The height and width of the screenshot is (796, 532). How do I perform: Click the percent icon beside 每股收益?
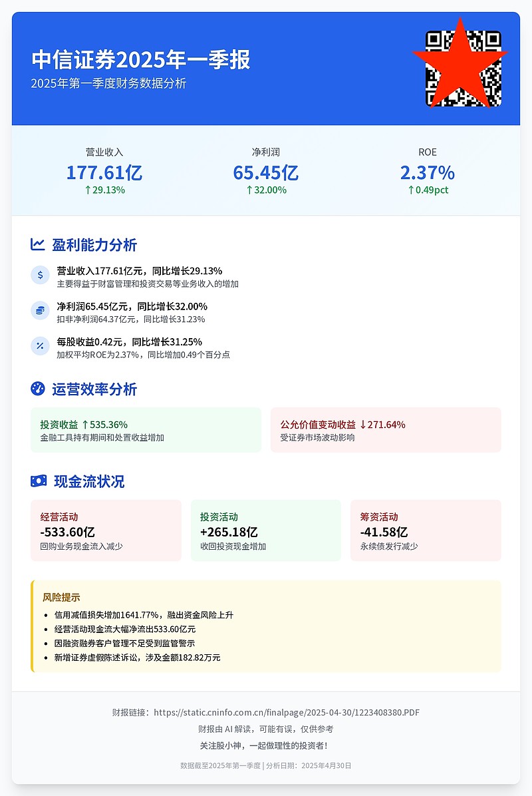[x=40, y=345]
